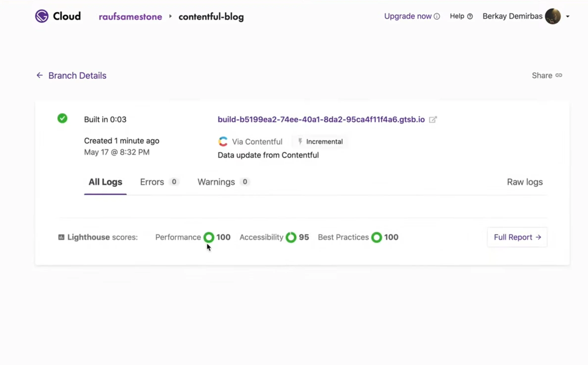Viewport: 588px width, 365px height.
Task: Click the green build success checkmark
Action: 62,118
